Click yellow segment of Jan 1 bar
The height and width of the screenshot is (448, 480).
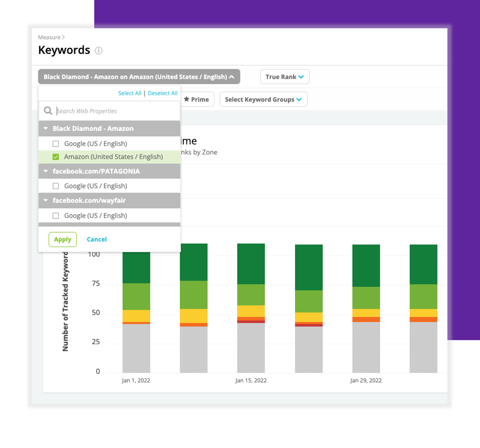coord(136,316)
